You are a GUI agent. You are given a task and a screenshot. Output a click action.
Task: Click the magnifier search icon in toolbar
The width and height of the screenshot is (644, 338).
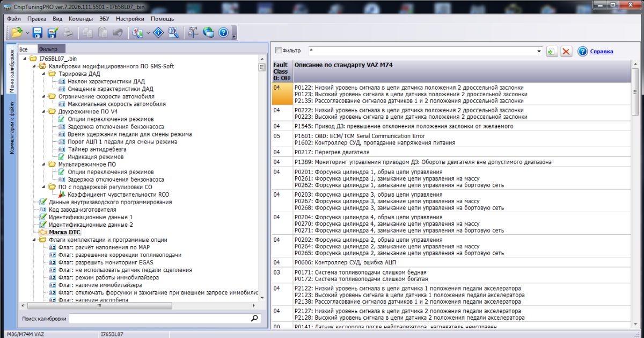coord(173,33)
